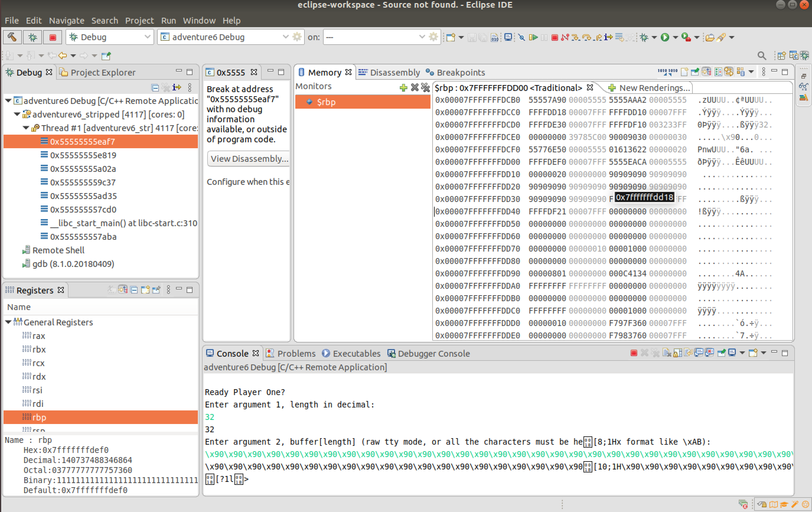Click the Resume debugging icon

[533, 37]
